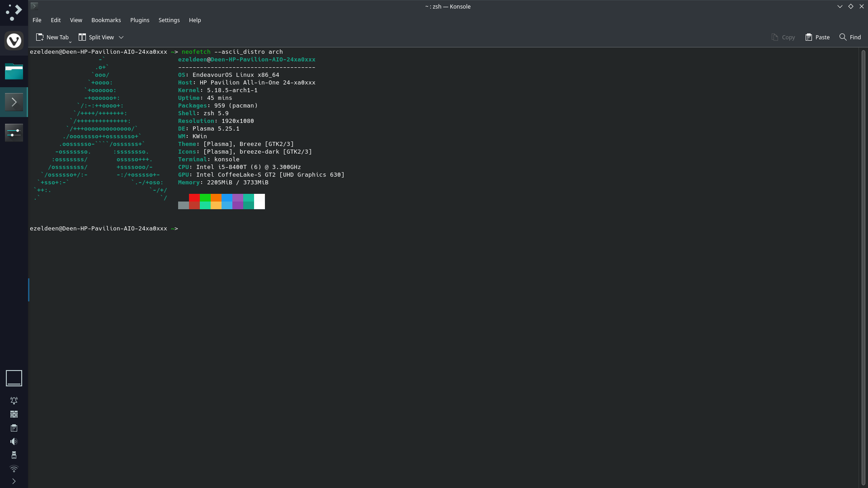This screenshot has width=868, height=488.
Task: Launch Vivaldi browser from the panel
Action: point(14,41)
